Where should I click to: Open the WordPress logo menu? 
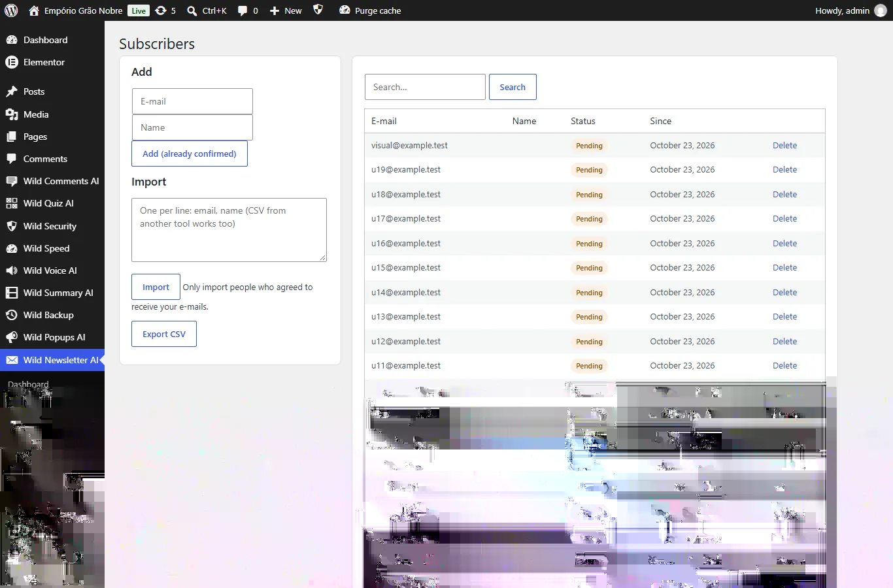[x=11, y=10]
